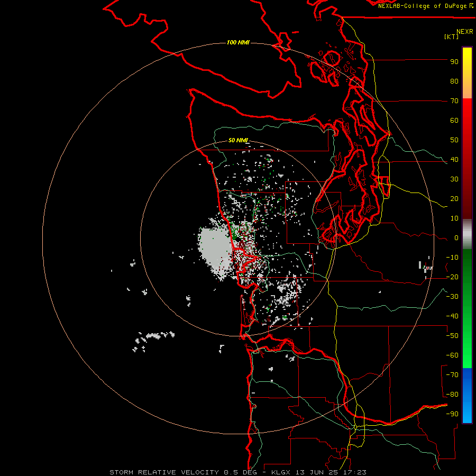The image size is (476, 476).
Task: Select the 60 value on velocity scale
Action: tap(454, 121)
